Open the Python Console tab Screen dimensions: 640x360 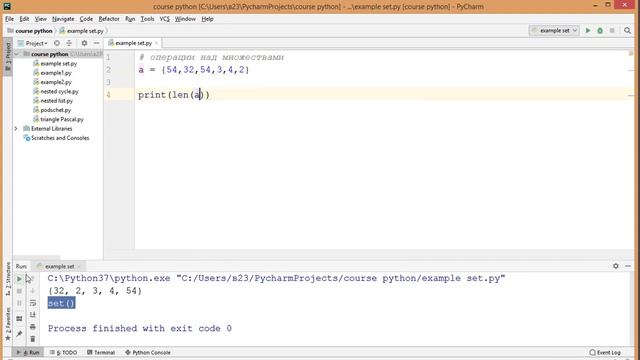148,352
